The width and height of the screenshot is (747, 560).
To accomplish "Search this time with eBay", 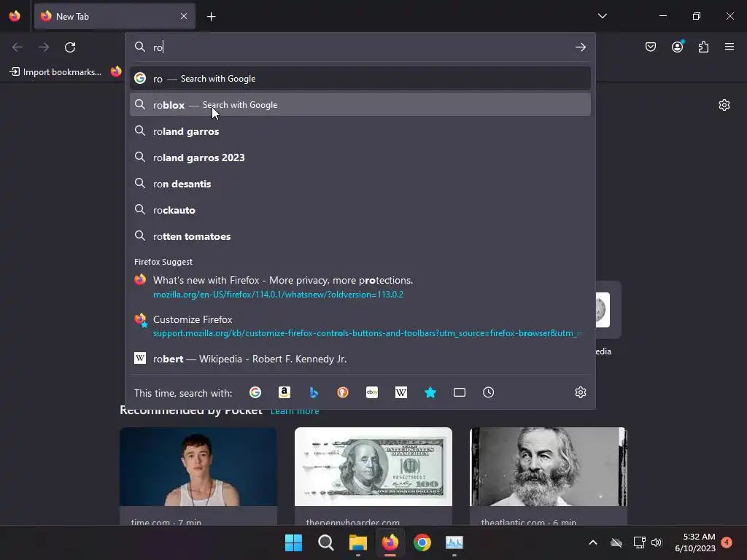I will (x=372, y=392).
